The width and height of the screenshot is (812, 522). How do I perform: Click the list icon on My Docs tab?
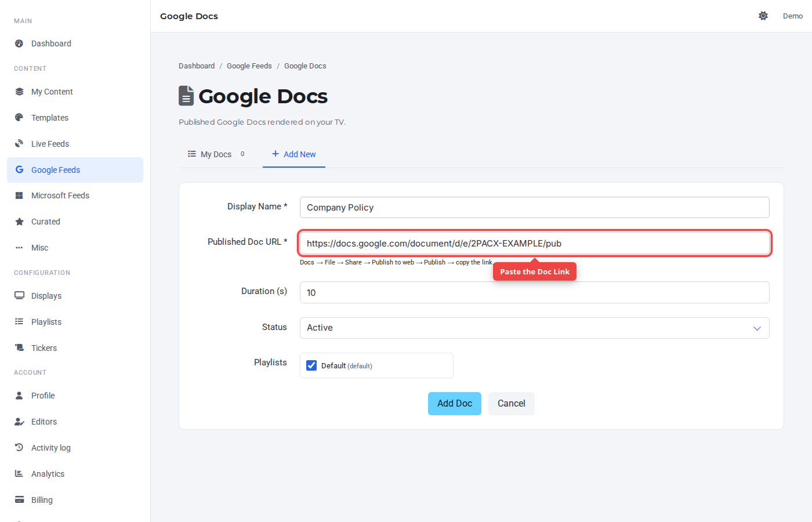pyautogui.click(x=192, y=154)
